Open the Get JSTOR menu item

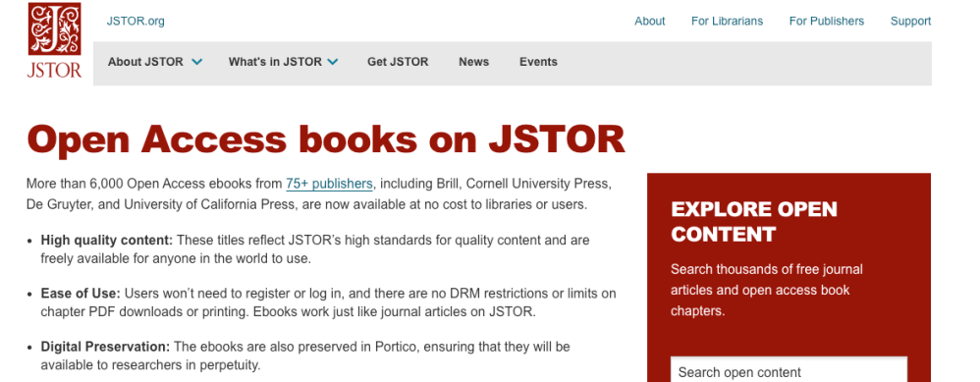[x=398, y=62]
